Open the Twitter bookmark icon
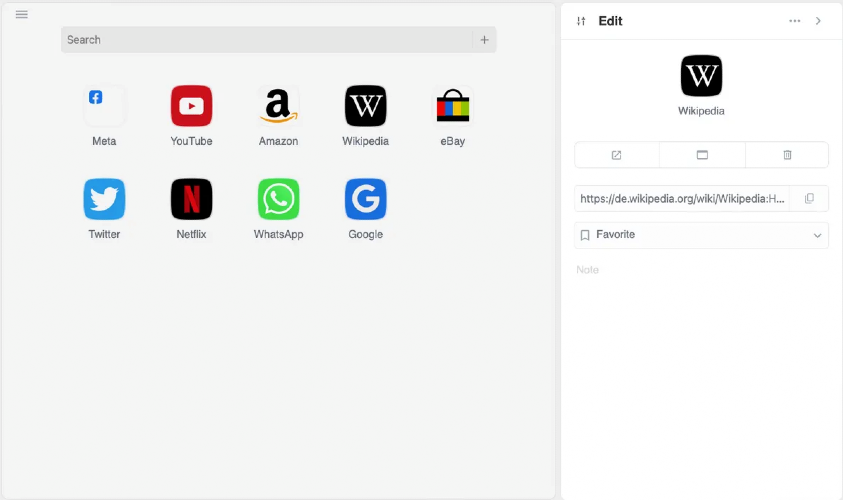Viewport: 843px width, 500px height. (x=104, y=199)
